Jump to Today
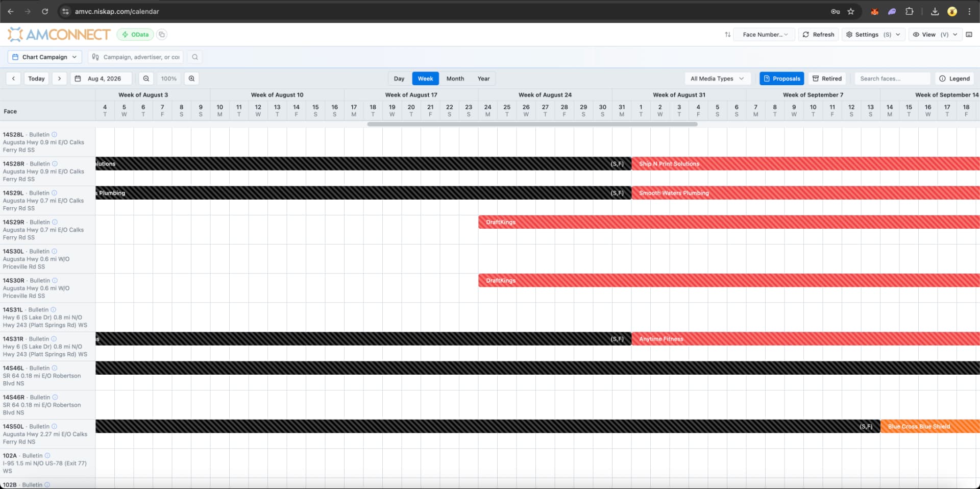 pyautogui.click(x=36, y=79)
